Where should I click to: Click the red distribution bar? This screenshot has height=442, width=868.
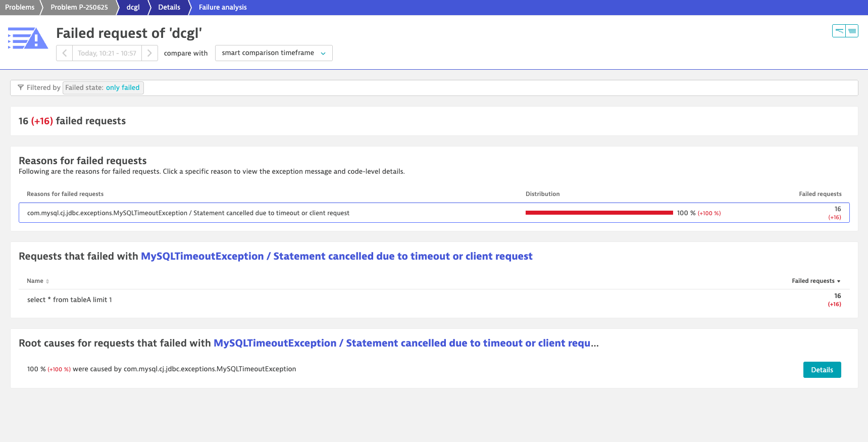coord(599,213)
